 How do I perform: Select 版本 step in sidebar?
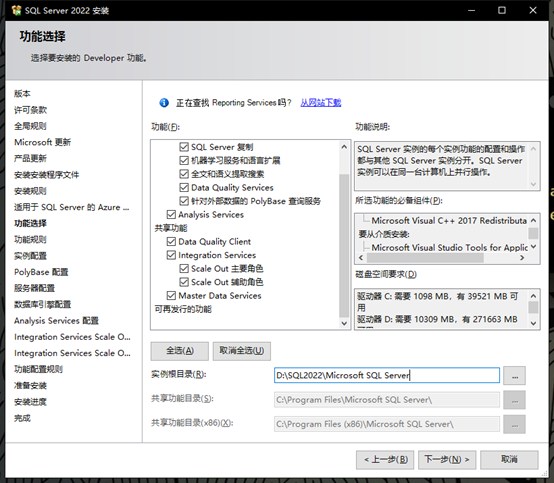tap(22, 94)
